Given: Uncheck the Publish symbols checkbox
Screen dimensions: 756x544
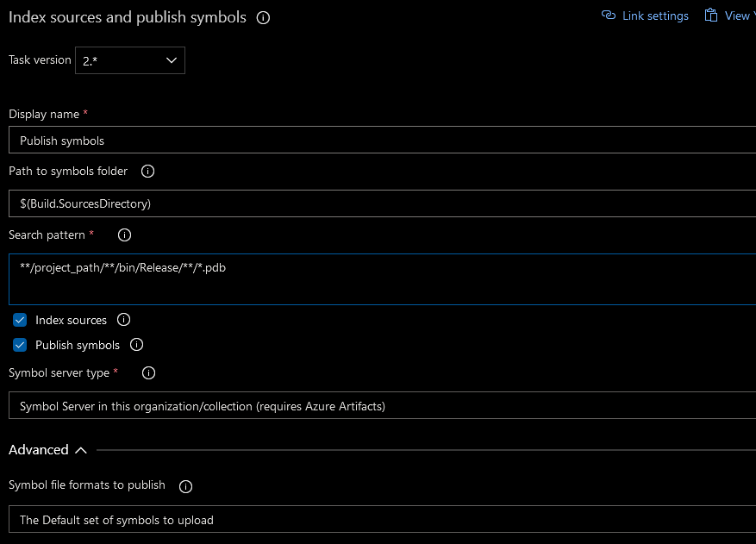Looking at the screenshot, I should 20,345.
